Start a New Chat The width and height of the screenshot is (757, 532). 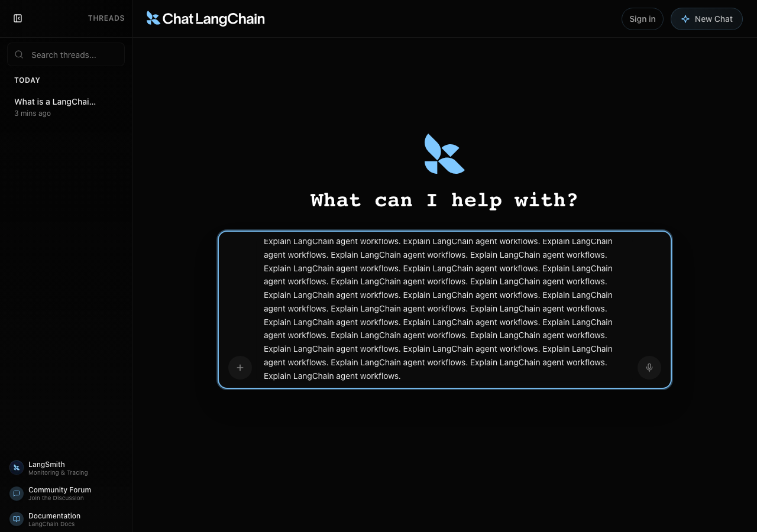tap(707, 19)
